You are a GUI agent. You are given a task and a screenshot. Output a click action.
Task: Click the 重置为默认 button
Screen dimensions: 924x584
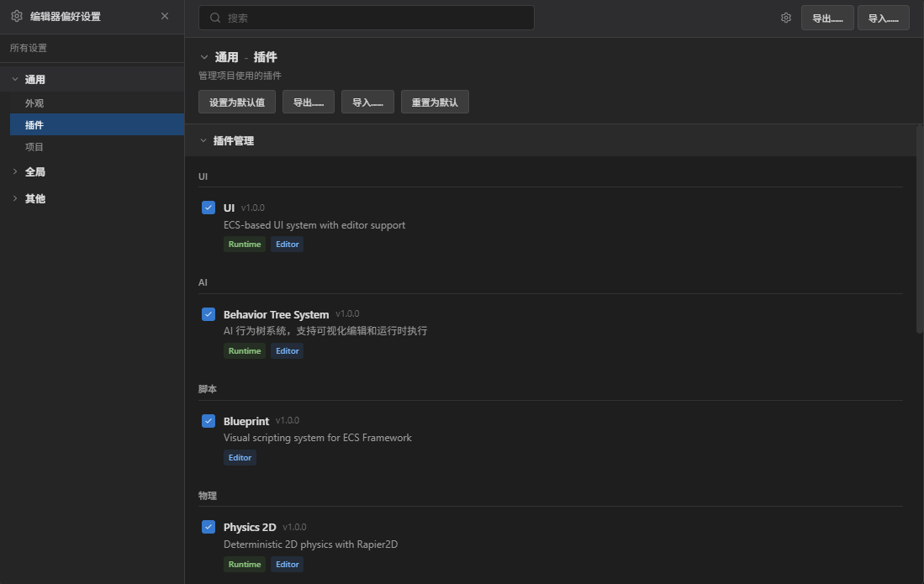tap(435, 101)
